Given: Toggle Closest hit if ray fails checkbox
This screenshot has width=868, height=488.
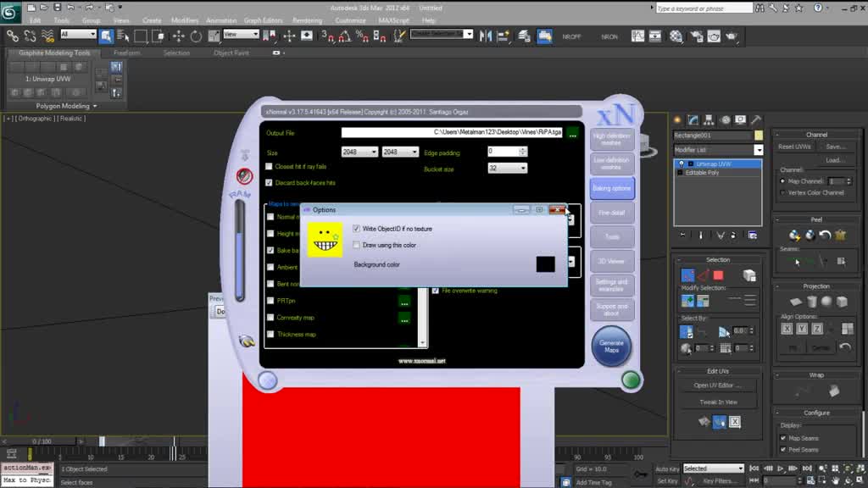Looking at the screenshot, I should click(x=269, y=167).
